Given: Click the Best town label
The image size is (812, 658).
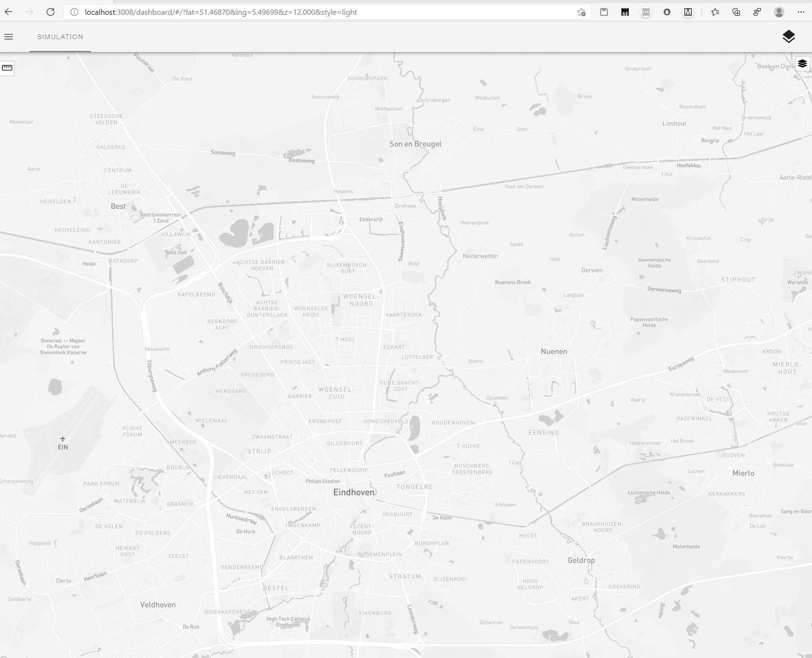Looking at the screenshot, I should [118, 207].
